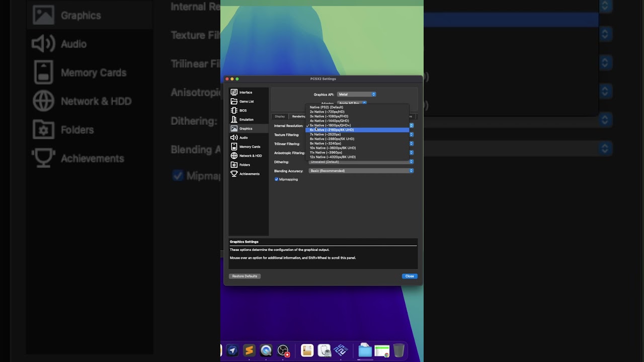Select the Graphics picture icon in sidebar

click(234, 129)
